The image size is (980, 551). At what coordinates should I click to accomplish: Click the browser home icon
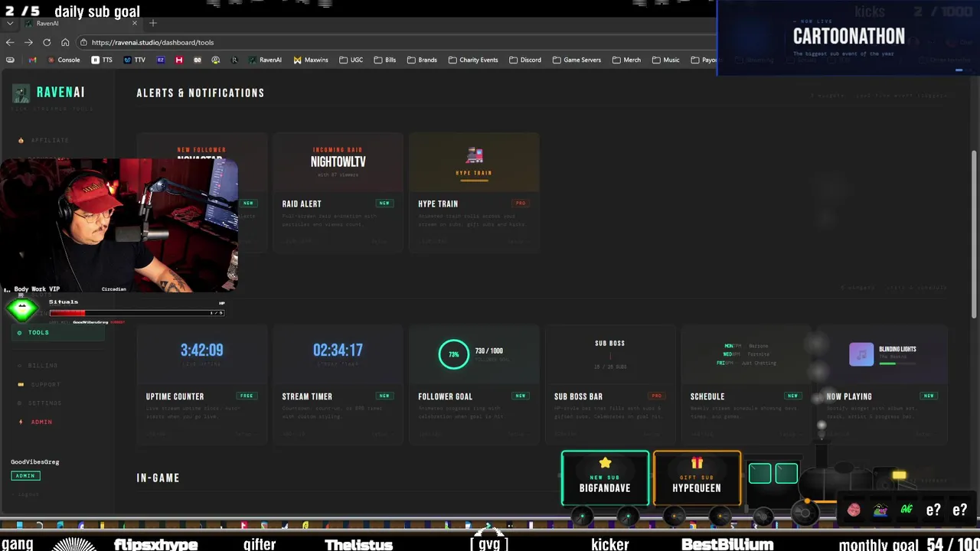point(65,42)
